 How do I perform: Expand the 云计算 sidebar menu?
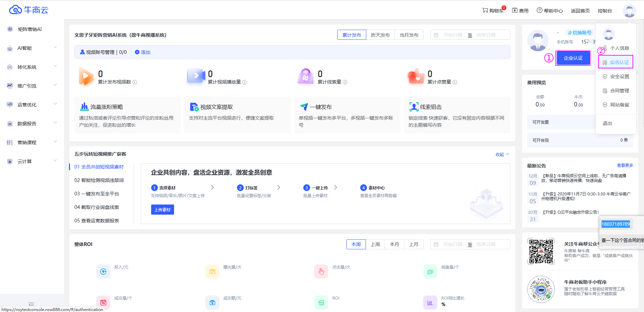click(x=32, y=161)
